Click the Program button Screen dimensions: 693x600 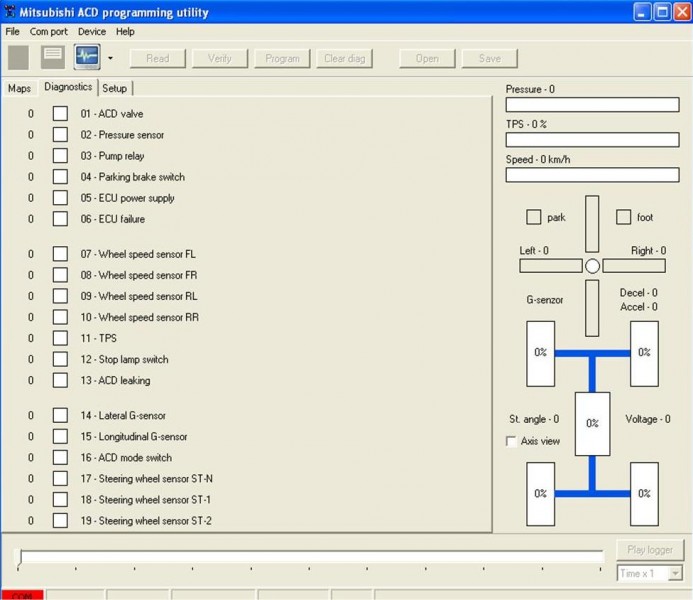point(282,58)
